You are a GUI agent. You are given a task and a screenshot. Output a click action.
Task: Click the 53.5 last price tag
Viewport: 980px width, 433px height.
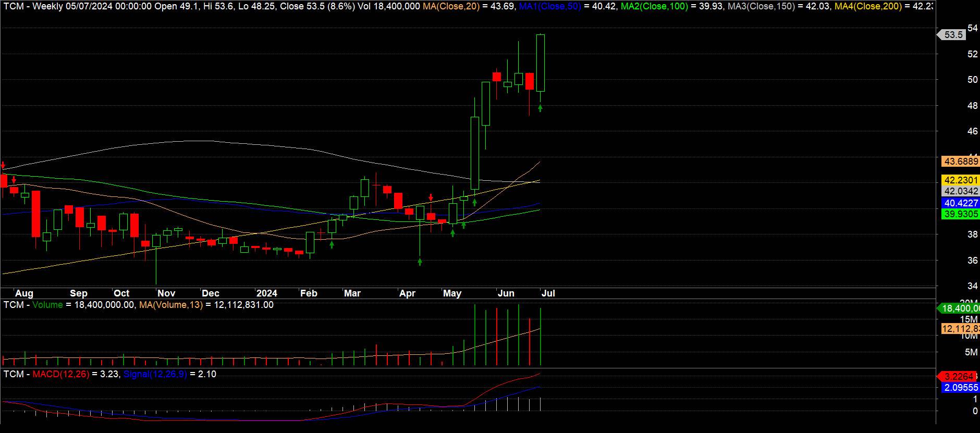(953, 35)
